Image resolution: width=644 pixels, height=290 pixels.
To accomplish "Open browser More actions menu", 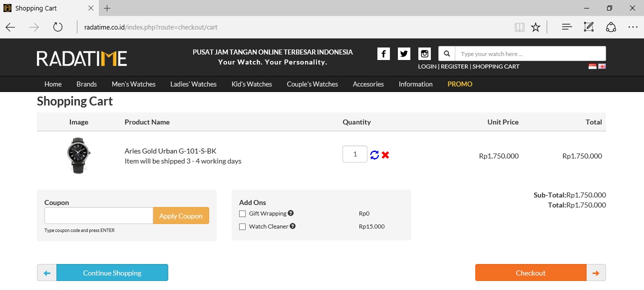I will point(633,27).
